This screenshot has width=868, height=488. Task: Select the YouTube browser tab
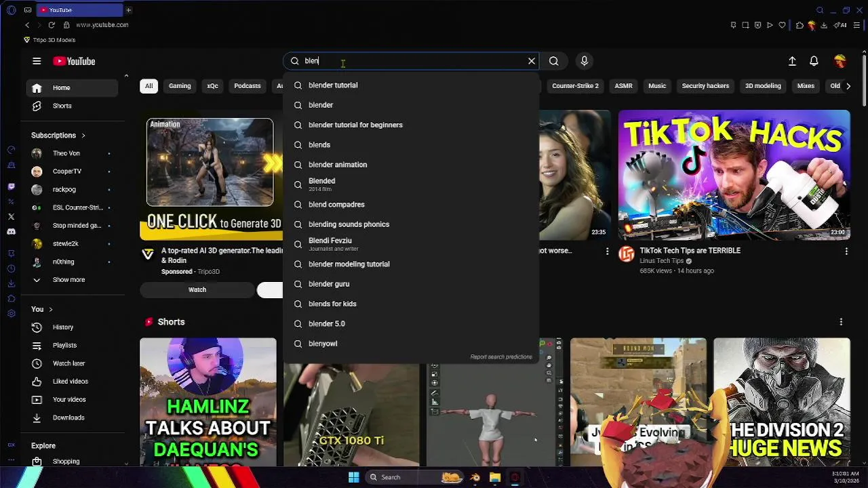79,10
